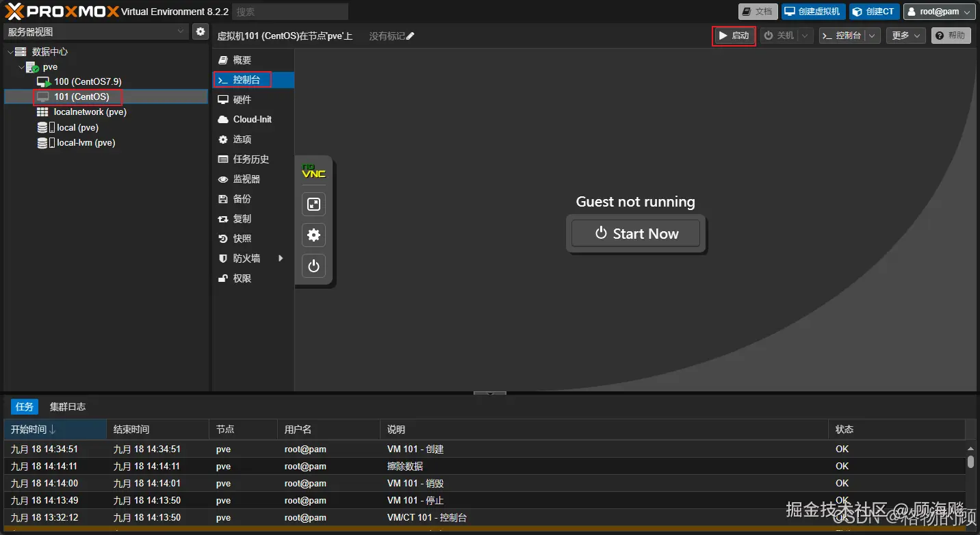Click the task log scrollbar thumb
This screenshot has height=535, width=980.
click(x=970, y=462)
